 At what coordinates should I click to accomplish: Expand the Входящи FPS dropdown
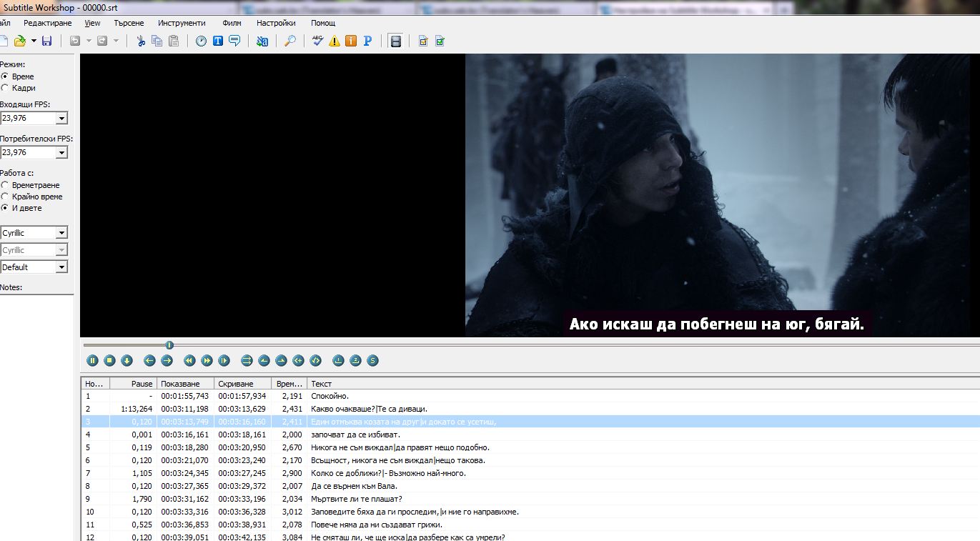click(x=61, y=119)
